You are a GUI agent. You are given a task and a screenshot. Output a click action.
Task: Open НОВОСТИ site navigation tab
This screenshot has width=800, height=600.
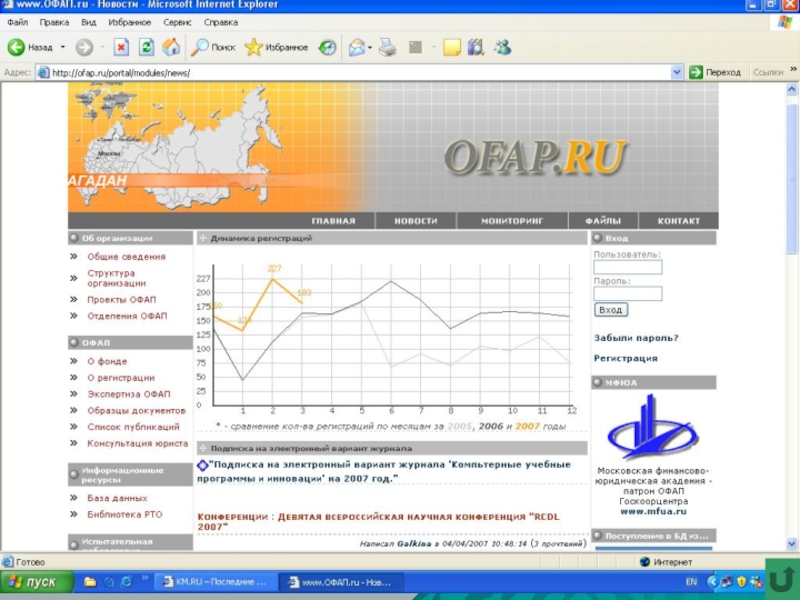point(416,221)
